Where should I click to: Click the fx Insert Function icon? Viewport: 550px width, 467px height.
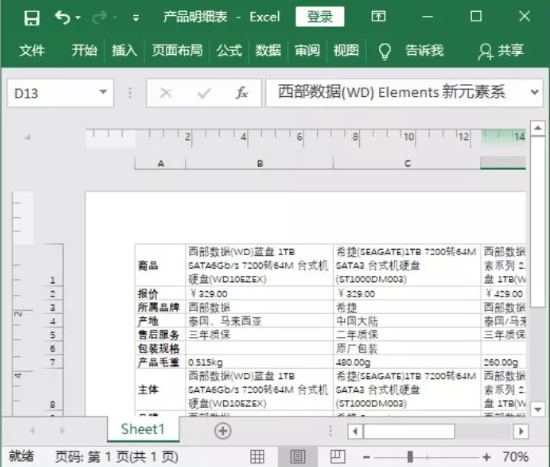click(x=242, y=93)
